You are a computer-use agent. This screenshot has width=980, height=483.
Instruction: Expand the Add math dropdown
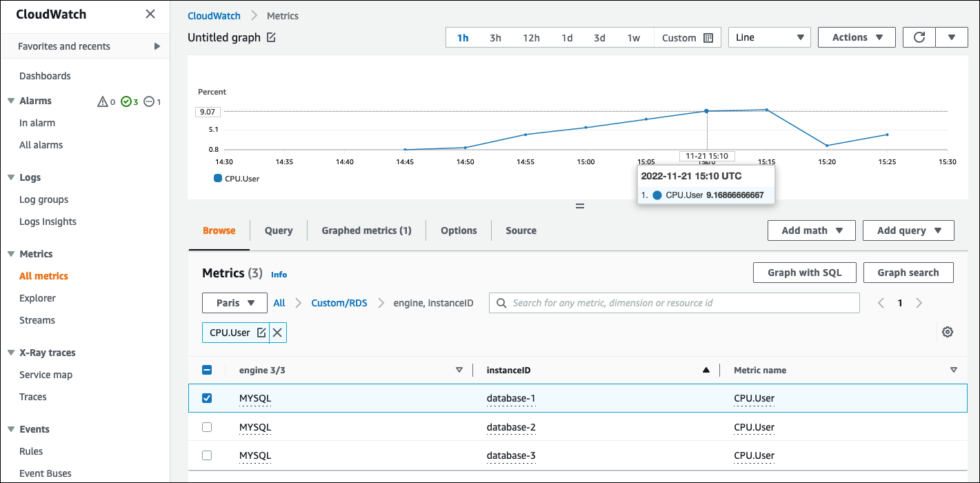click(x=811, y=230)
